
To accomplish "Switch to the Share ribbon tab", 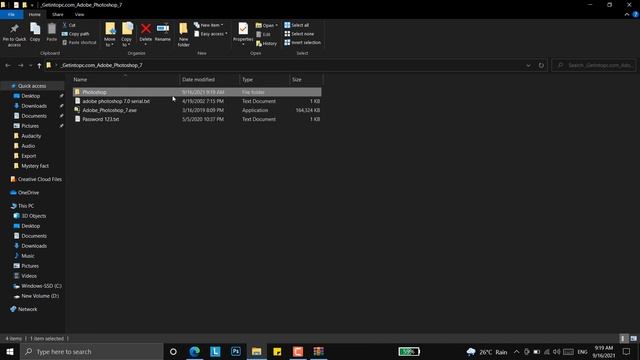I will [58, 14].
